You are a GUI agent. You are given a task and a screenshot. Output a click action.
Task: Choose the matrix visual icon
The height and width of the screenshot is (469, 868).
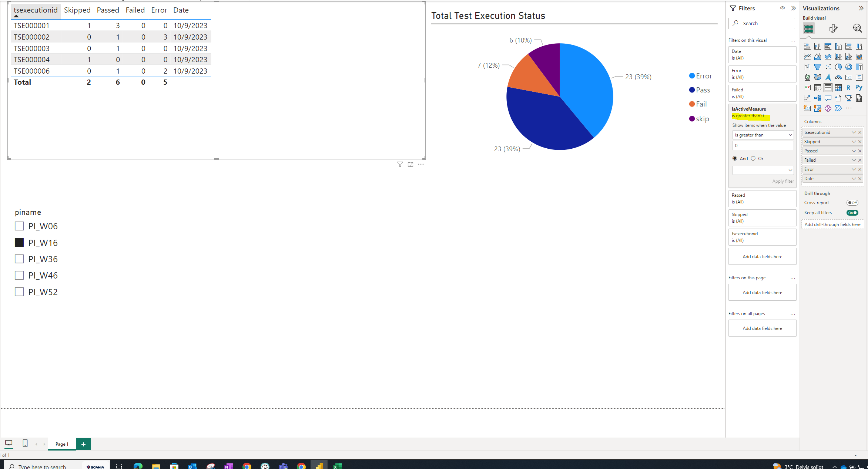click(838, 88)
